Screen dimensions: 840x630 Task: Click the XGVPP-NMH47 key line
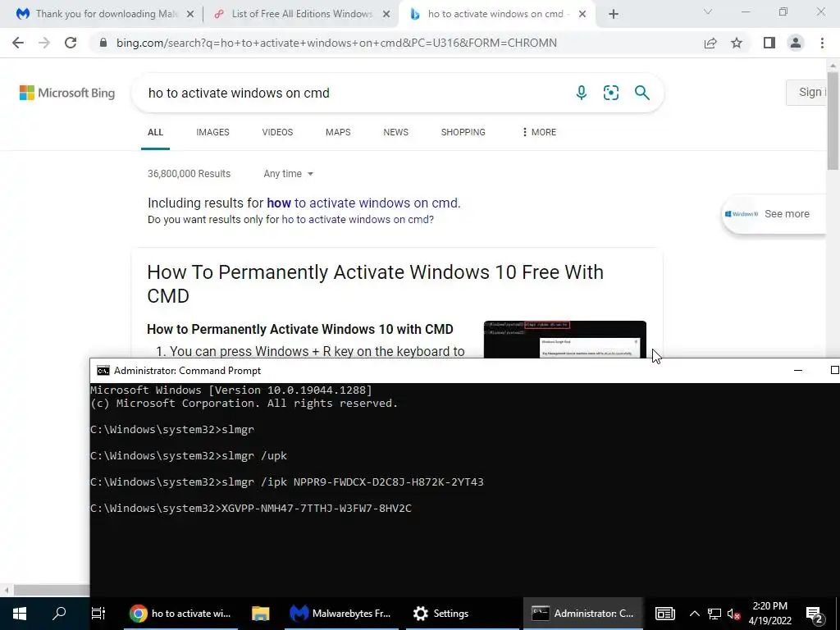(x=251, y=509)
